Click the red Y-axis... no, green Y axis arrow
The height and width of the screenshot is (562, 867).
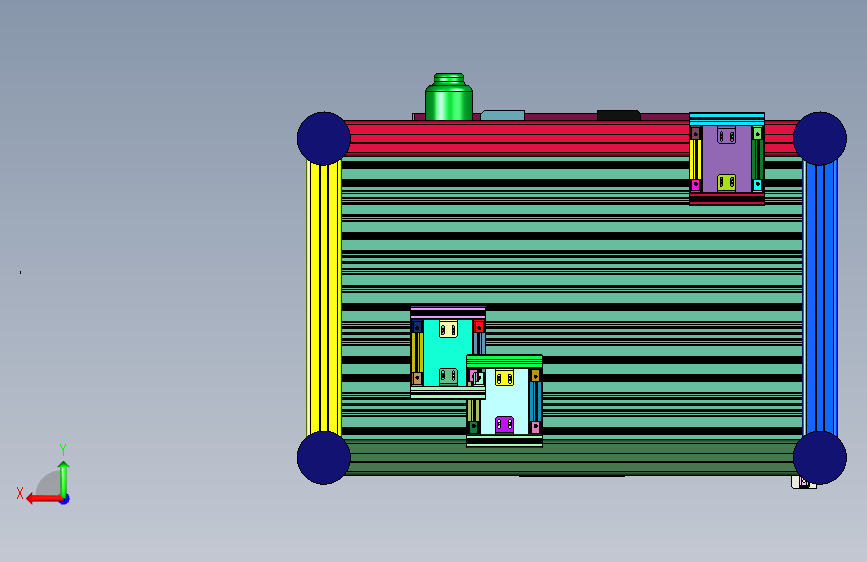tap(64, 479)
